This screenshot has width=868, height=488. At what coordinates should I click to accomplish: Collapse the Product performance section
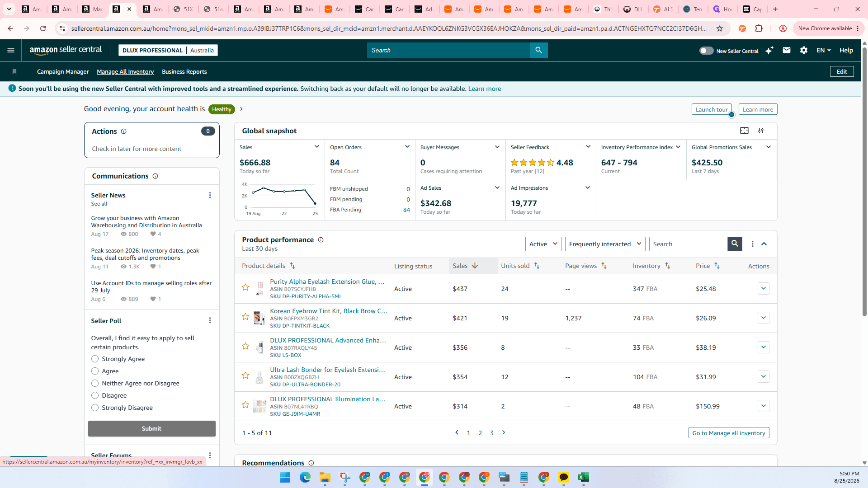click(x=764, y=244)
